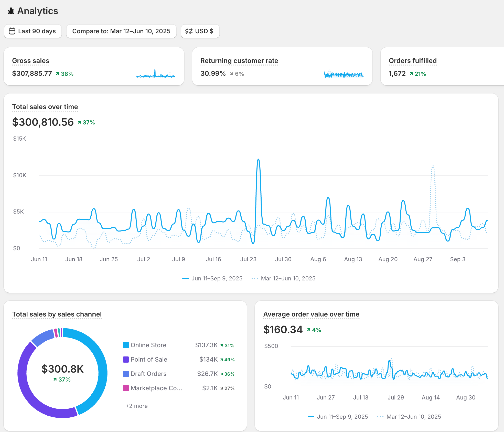The image size is (504, 432).
Task: Toggle the Jun 11–Sep 9 sales legend
Action: coord(212,278)
